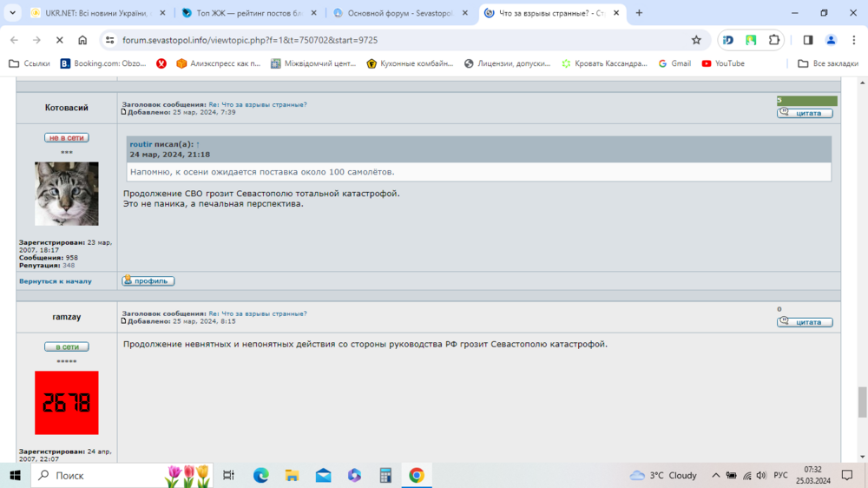Click the scrollbar down arrow
This screenshot has width=868, height=488.
click(863, 457)
